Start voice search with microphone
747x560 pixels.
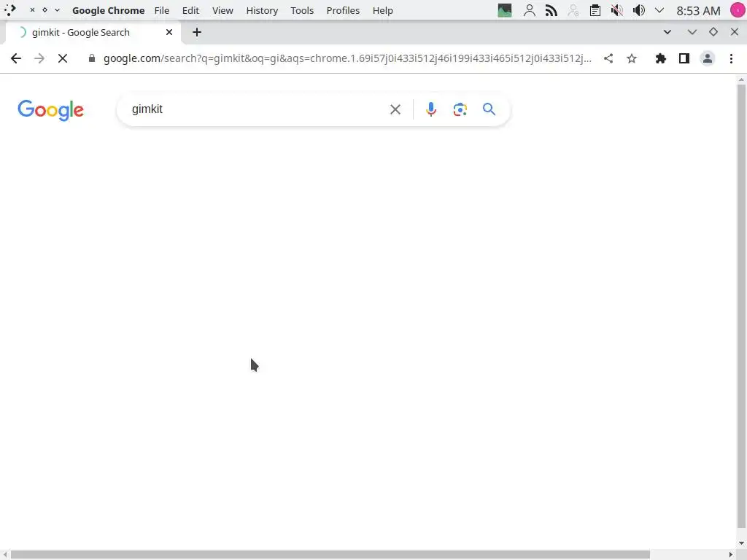coord(430,109)
